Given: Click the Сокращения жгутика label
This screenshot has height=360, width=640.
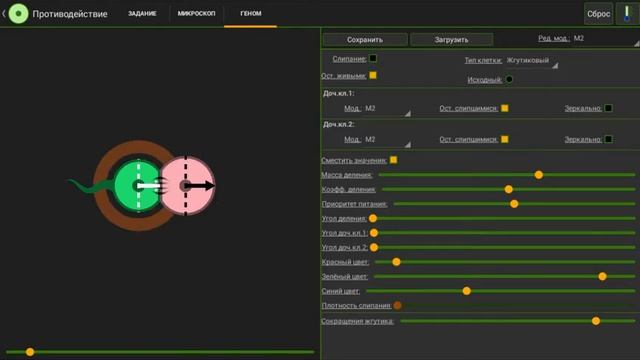Looking at the screenshot, I should coord(358,322).
